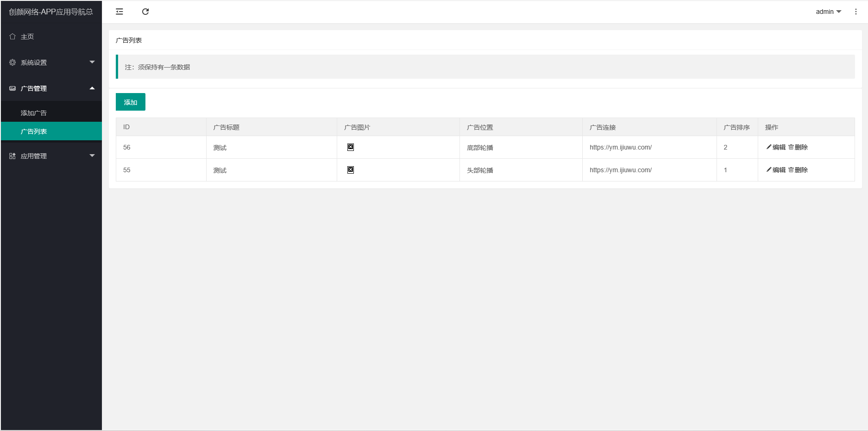Open the 添加广告 submenu item

[x=51, y=112]
